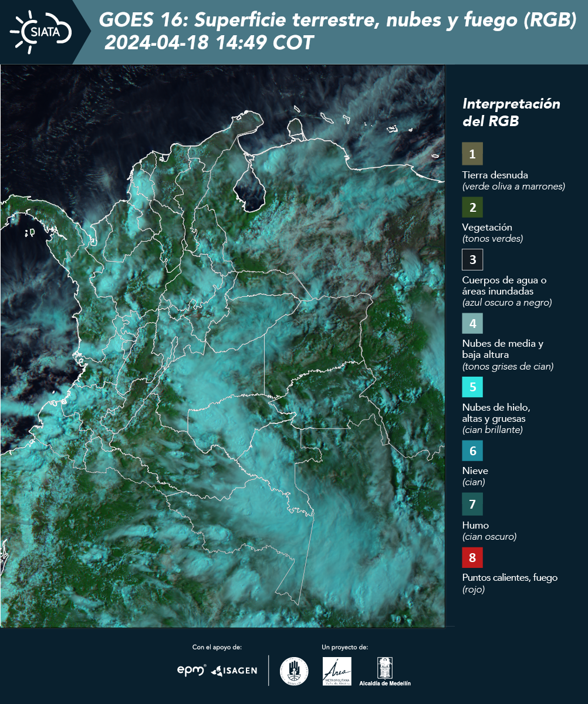This screenshot has height=704, width=588.
Task: Click the 'Humo' label
Action: 475,525
